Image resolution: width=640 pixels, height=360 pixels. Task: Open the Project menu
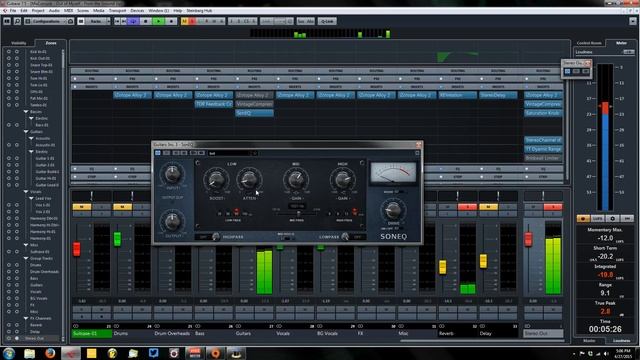38,11
